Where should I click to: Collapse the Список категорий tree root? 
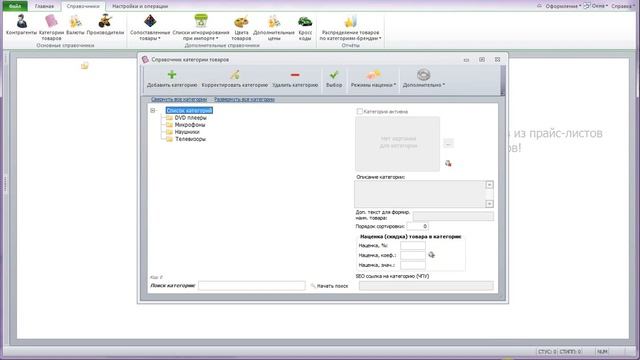pos(153,110)
